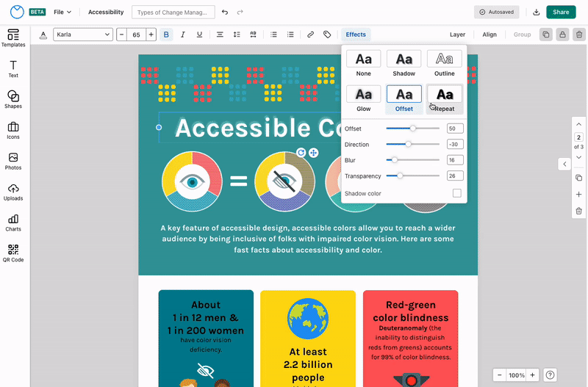This screenshot has width=588, height=387.
Task: Download the design
Action: 537,12
